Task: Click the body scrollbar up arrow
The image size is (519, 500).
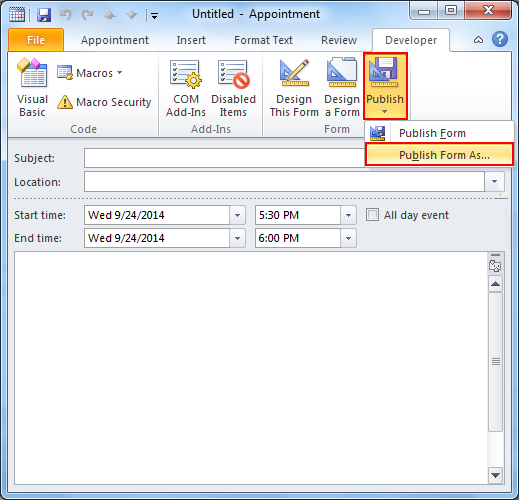Action: (x=495, y=284)
